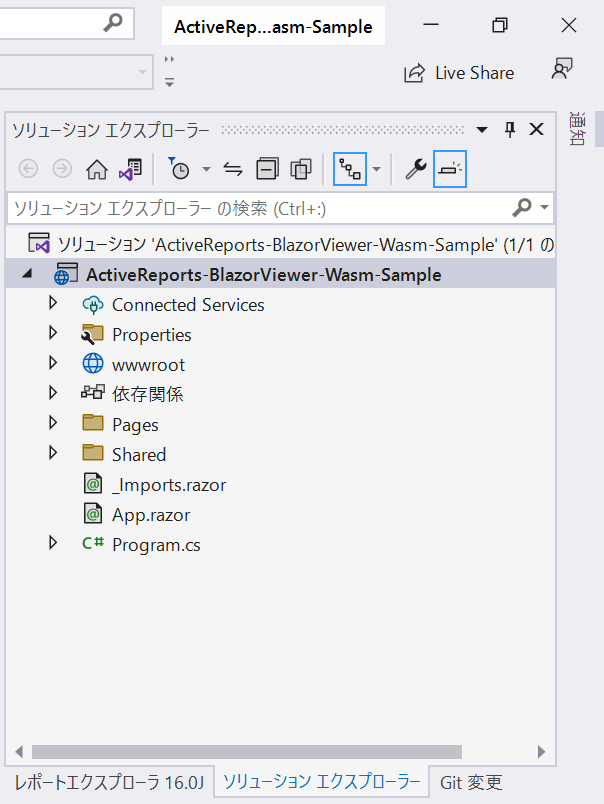Click the App.razor file icon

click(93, 513)
